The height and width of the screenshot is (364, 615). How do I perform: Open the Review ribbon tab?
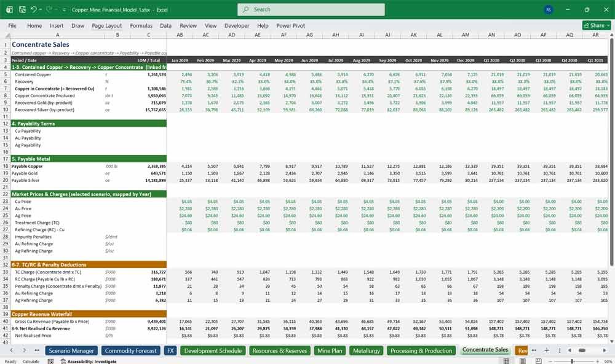188,25
